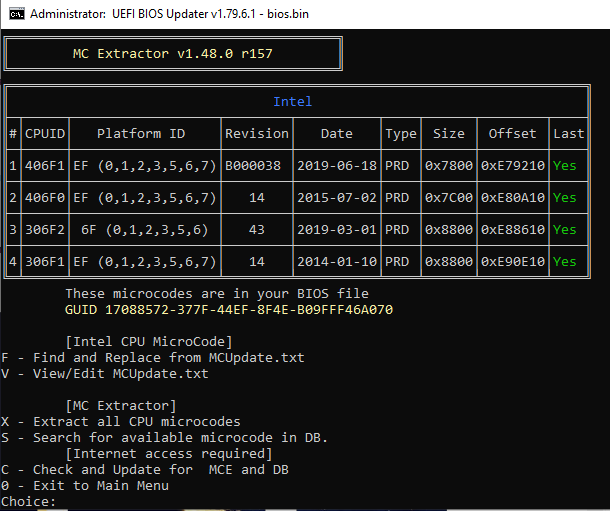The width and height of the screenshot is (610, 511).
Task: Click row number '4' in the table
Action: click(x=13, y=261)
